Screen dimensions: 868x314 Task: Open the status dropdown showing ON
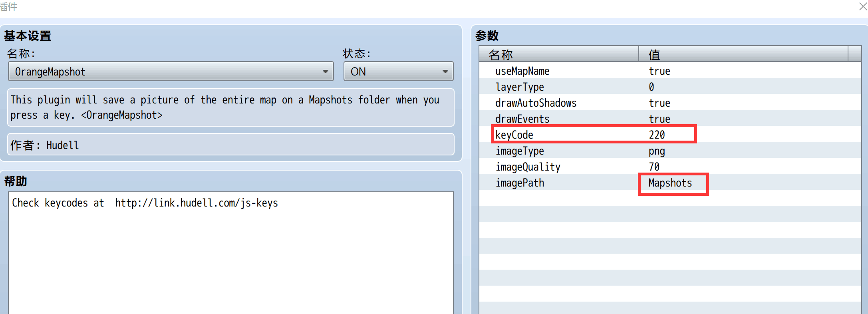[398, 72]
